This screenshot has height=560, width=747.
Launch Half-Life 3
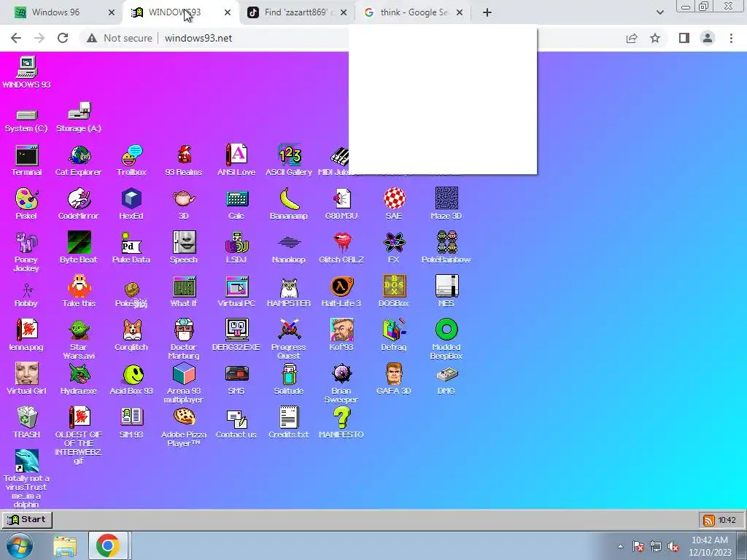pyautogui.click(x=341, y=292)
